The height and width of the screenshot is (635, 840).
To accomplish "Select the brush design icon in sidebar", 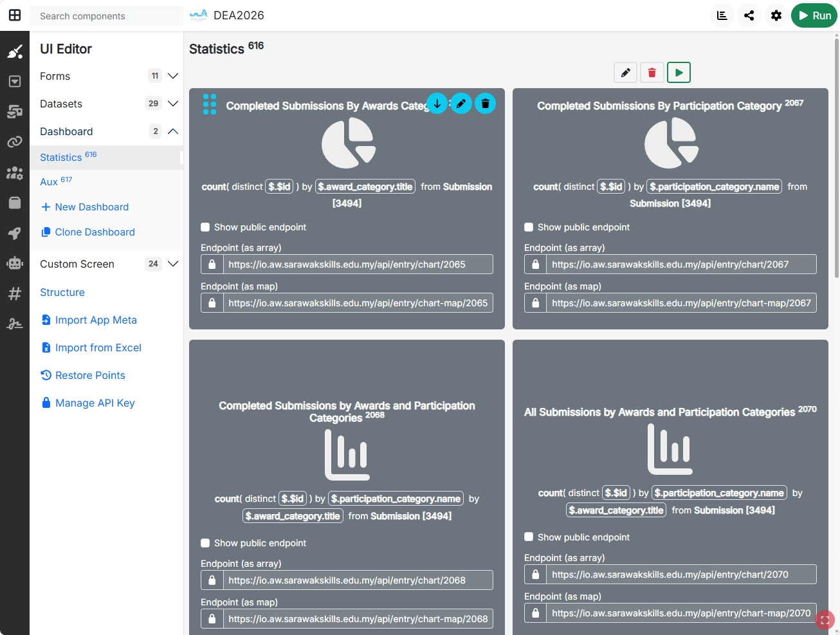I will pos(15,52).
